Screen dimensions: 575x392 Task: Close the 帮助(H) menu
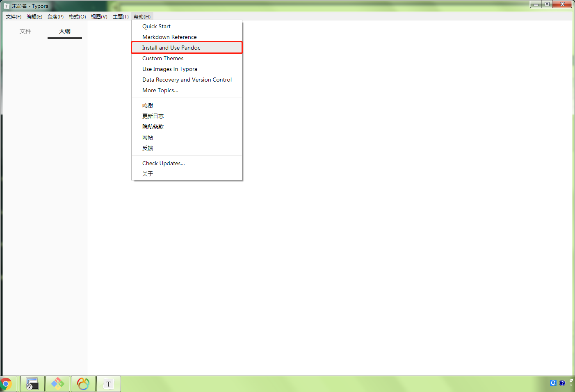point(142,17)
